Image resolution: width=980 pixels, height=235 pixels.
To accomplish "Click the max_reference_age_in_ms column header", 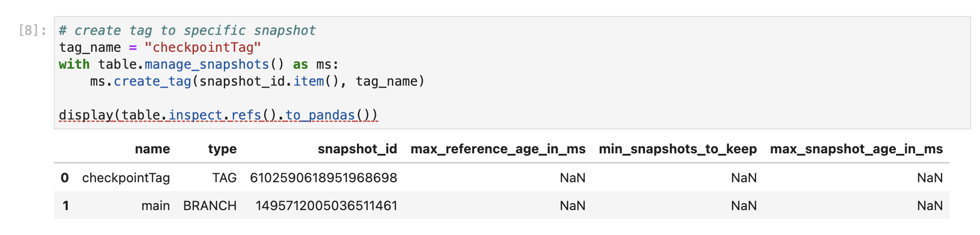I will (498, 149).
